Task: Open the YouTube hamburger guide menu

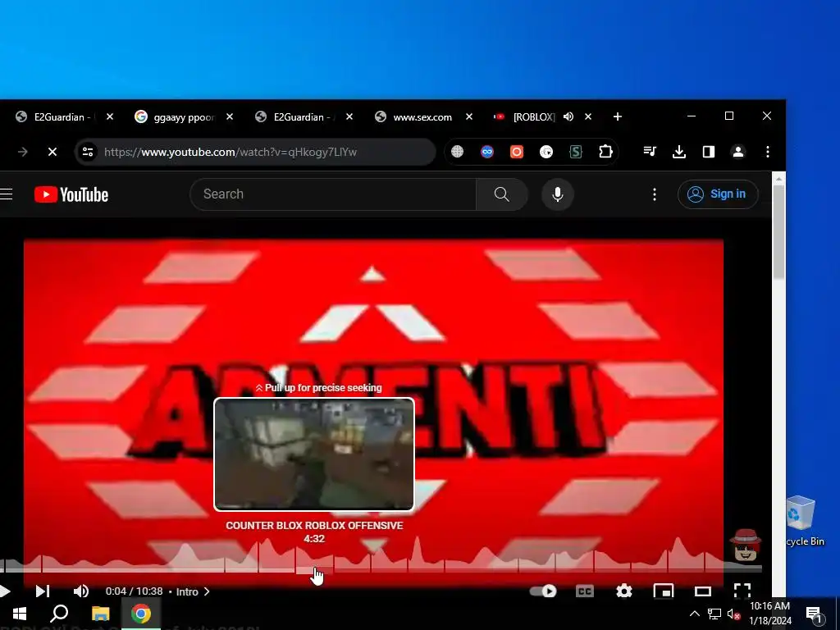Action: click(x=6, y=194)
